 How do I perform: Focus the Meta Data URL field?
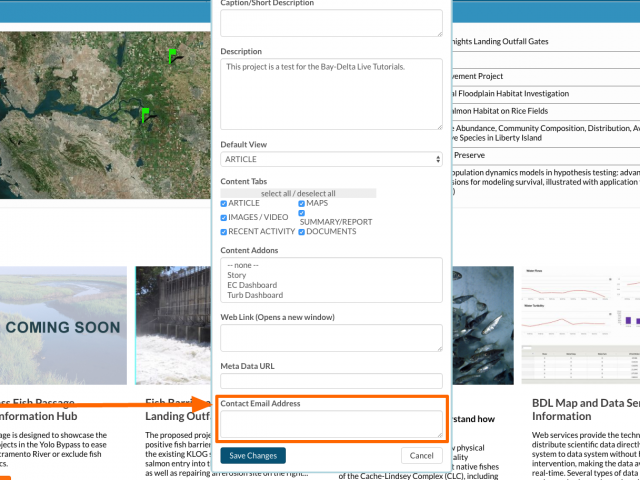tap(331, 381)
